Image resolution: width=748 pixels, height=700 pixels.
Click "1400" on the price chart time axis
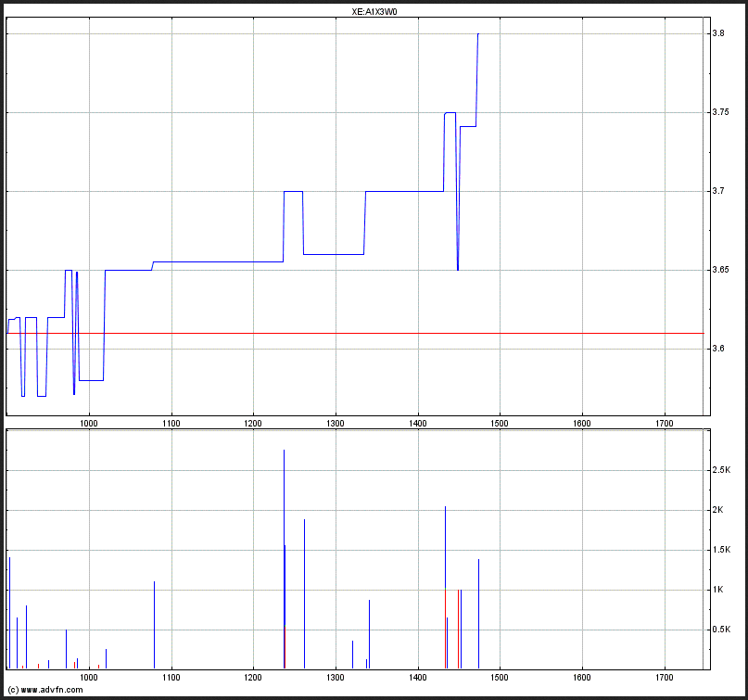tap(418, 423)
